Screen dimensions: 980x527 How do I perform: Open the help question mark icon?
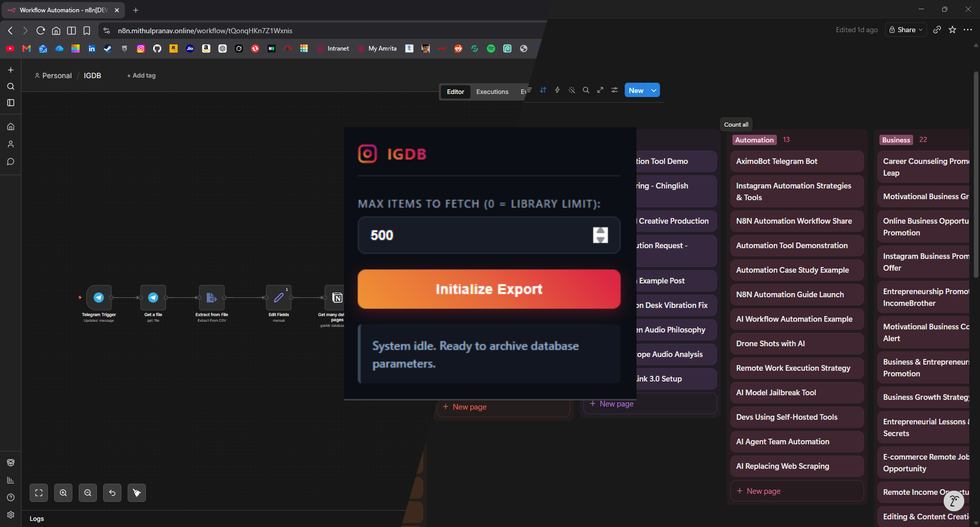(11, 497)
